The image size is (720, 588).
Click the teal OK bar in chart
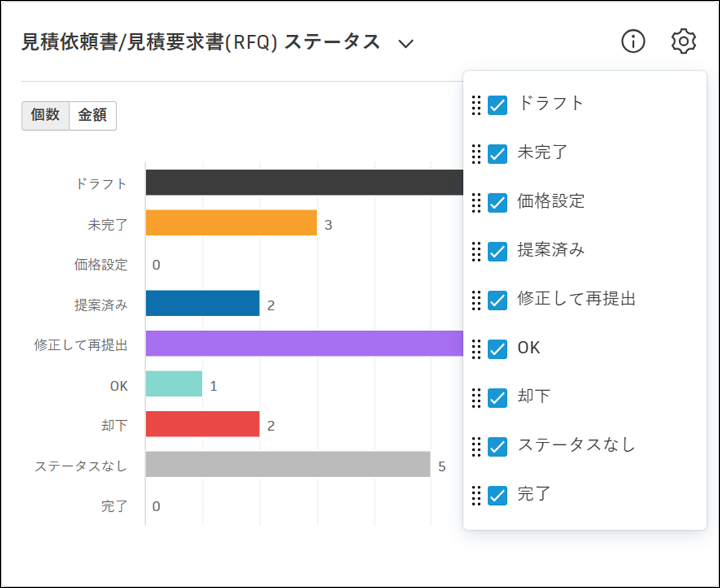173,384
